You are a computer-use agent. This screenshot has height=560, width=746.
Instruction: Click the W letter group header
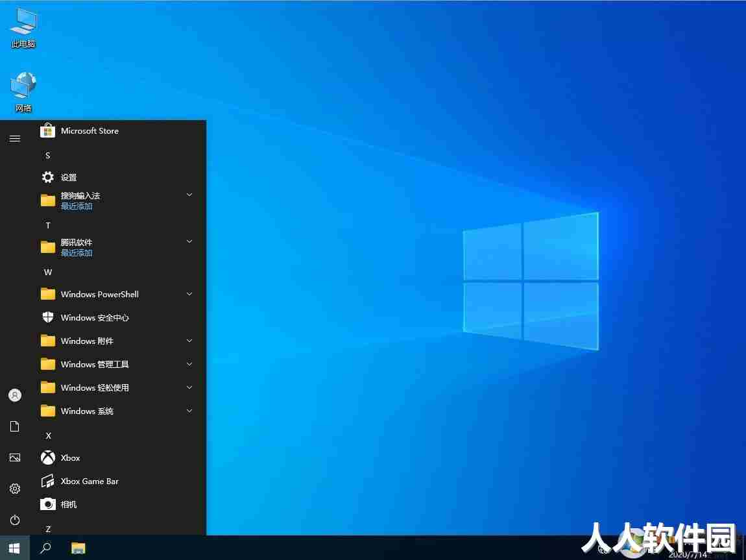pos(47,272)
